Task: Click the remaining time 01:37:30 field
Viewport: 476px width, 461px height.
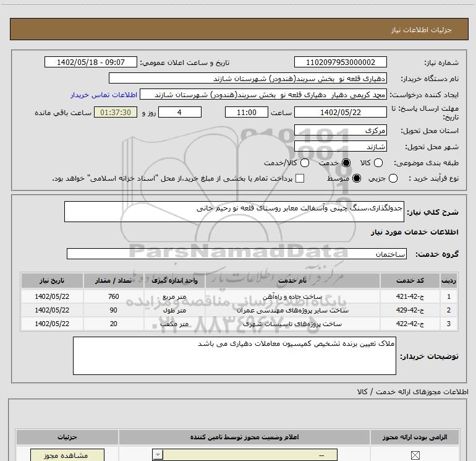Action: pyautogui.click(x=116, y=112)
